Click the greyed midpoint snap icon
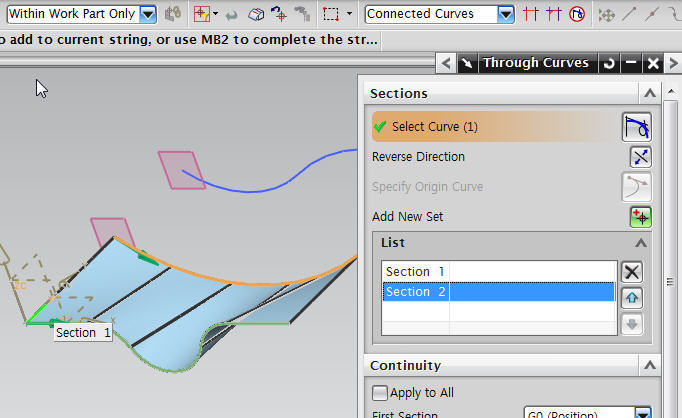The height and width of the screenshot is (418, 682). pos(652,14)
